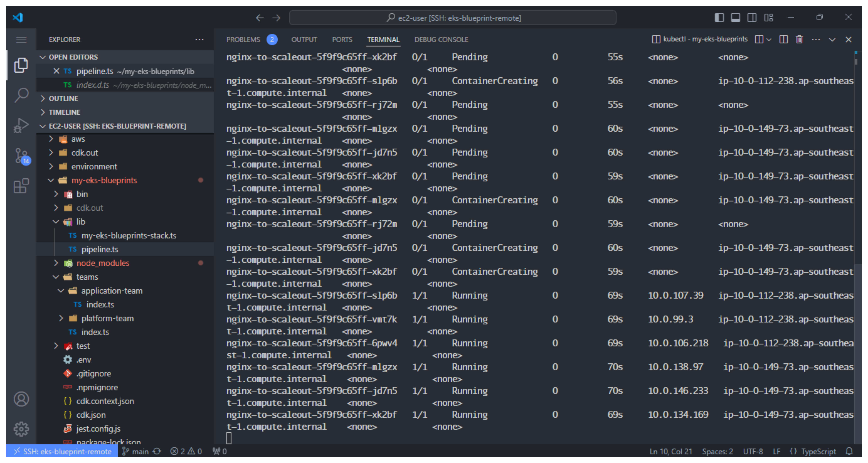Toggle Primary Side Bar layout button
Screen dimensions: 868x463
pos(719,18)
